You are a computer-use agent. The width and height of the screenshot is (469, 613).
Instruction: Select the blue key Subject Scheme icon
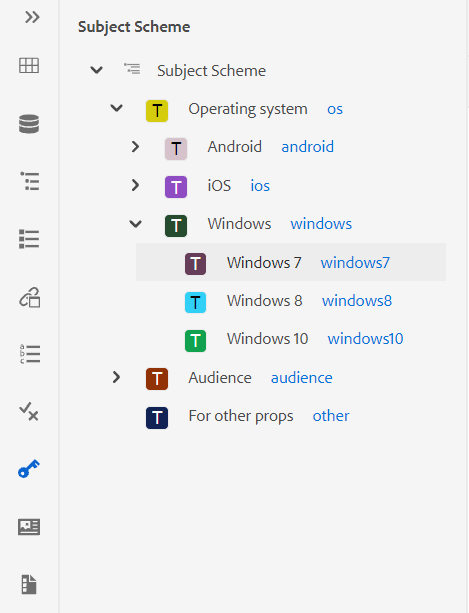[x=29, y=468]
